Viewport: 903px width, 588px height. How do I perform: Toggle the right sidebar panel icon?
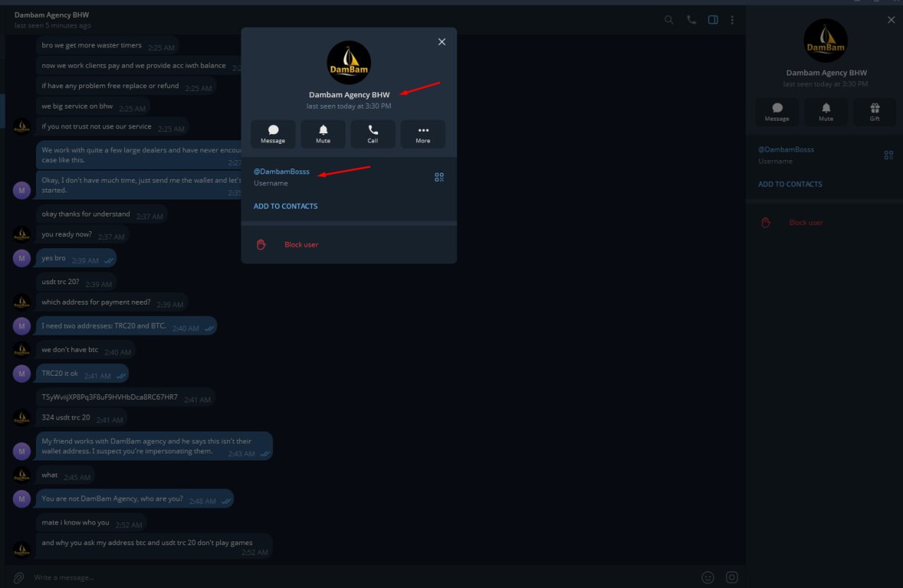713,20
